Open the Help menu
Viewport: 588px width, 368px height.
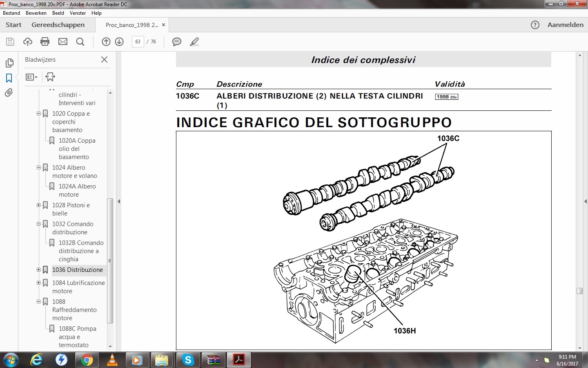point(96,13)
